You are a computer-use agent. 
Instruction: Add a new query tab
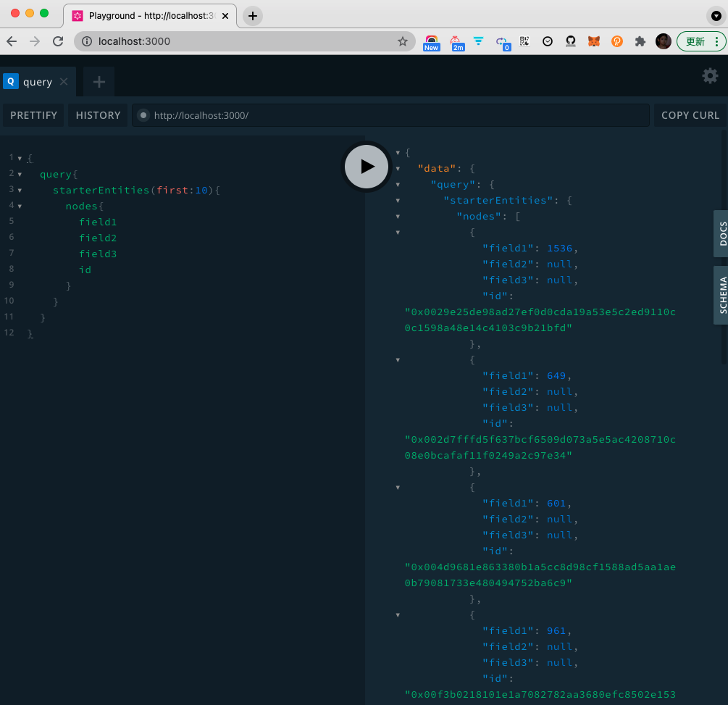[99, 82]
